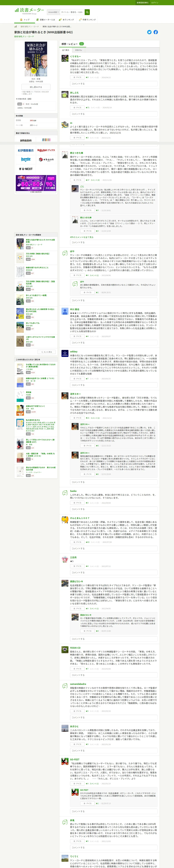Open 燃えつきた棒's avatar on the main review
Viewport: 174px width, 868px height.
click(65, 155)
